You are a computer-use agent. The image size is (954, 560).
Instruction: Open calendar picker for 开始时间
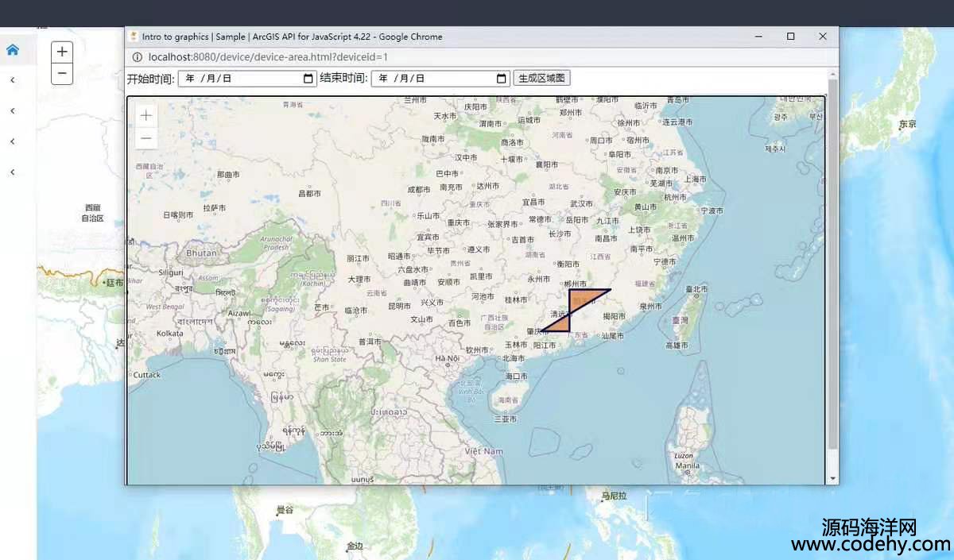[x=308, y=79]
